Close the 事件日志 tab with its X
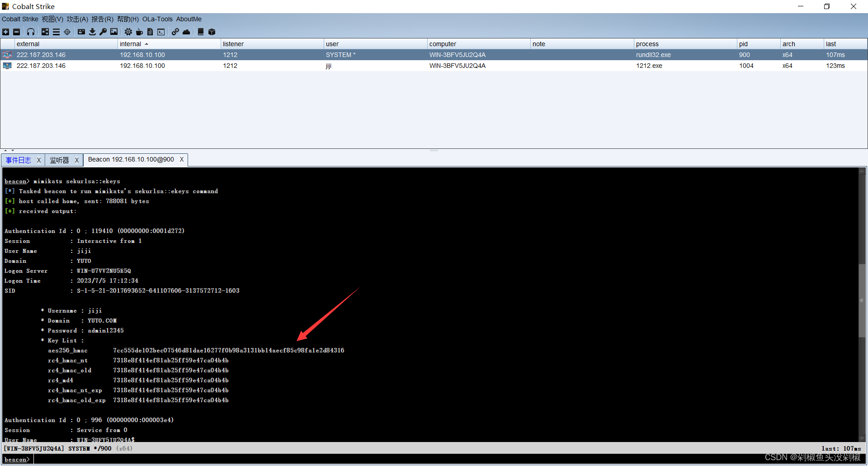This screenshot has height=466, width=868. 39,160
